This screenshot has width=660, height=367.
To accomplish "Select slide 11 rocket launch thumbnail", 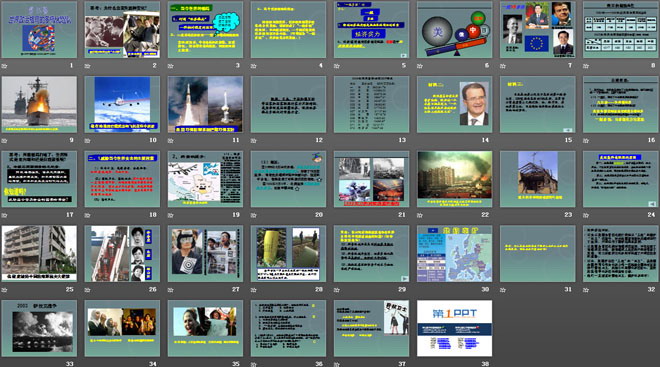I will coord(205,104).
